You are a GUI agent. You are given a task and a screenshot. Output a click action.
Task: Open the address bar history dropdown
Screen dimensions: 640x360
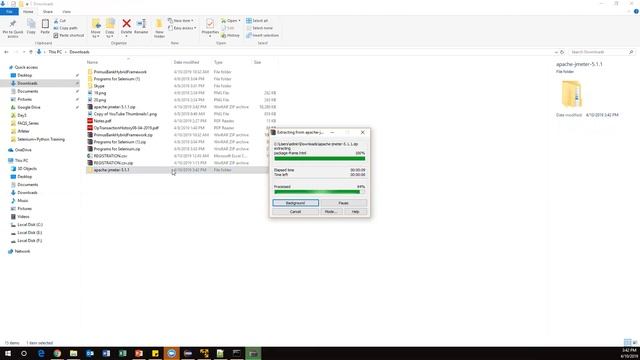point(556,52)
